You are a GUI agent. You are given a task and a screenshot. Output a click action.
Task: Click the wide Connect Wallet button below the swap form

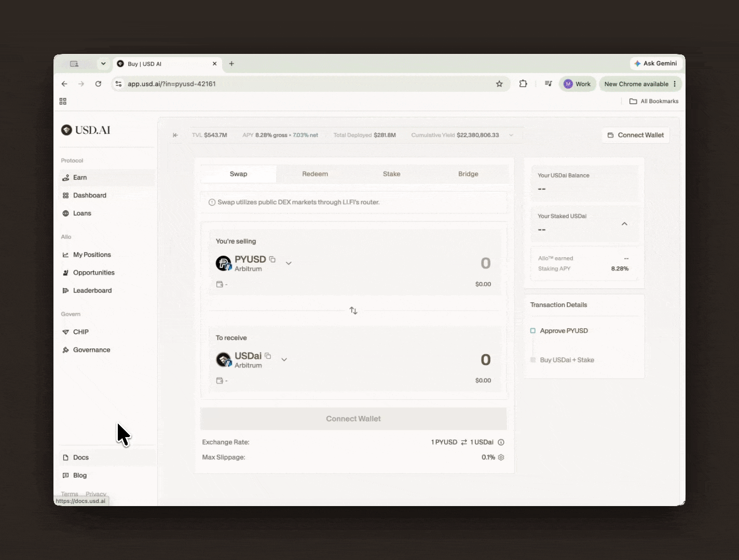tap(353, 419)
